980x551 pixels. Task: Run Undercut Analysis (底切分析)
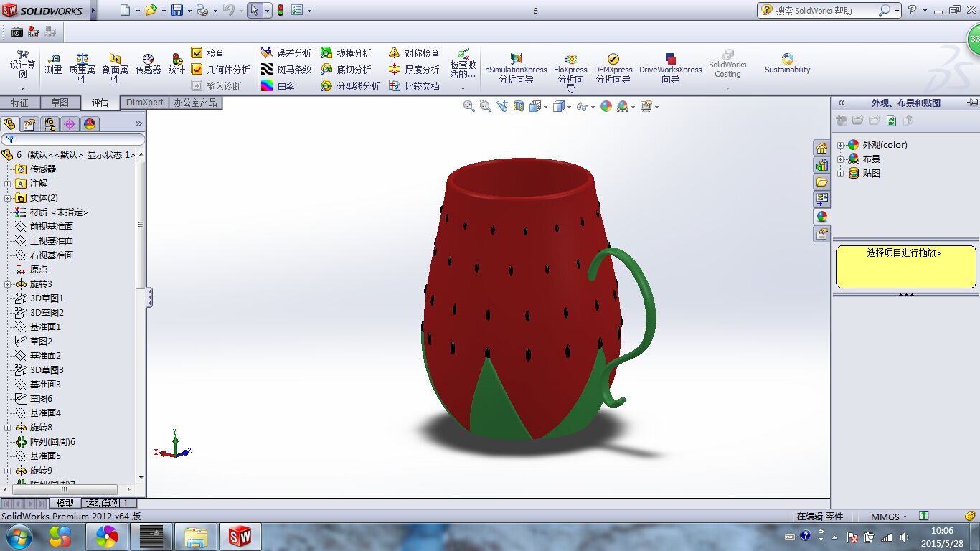tap(346, 70)
